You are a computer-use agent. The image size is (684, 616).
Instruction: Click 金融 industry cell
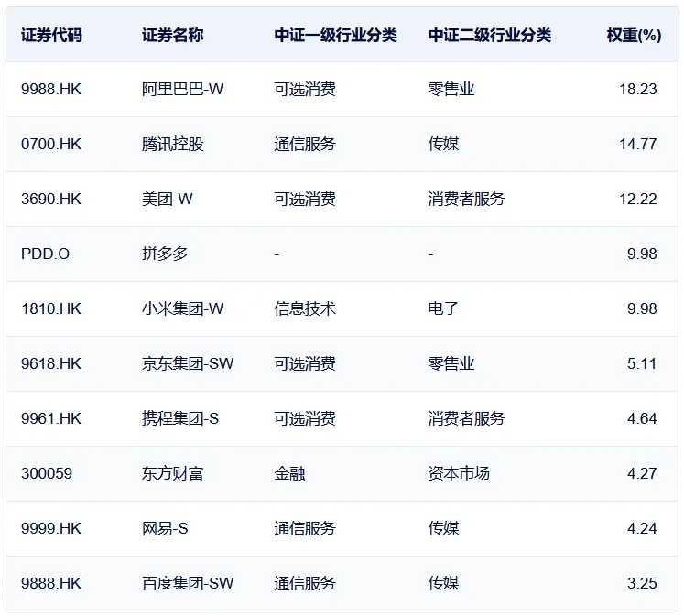click(x=289, y=474)
